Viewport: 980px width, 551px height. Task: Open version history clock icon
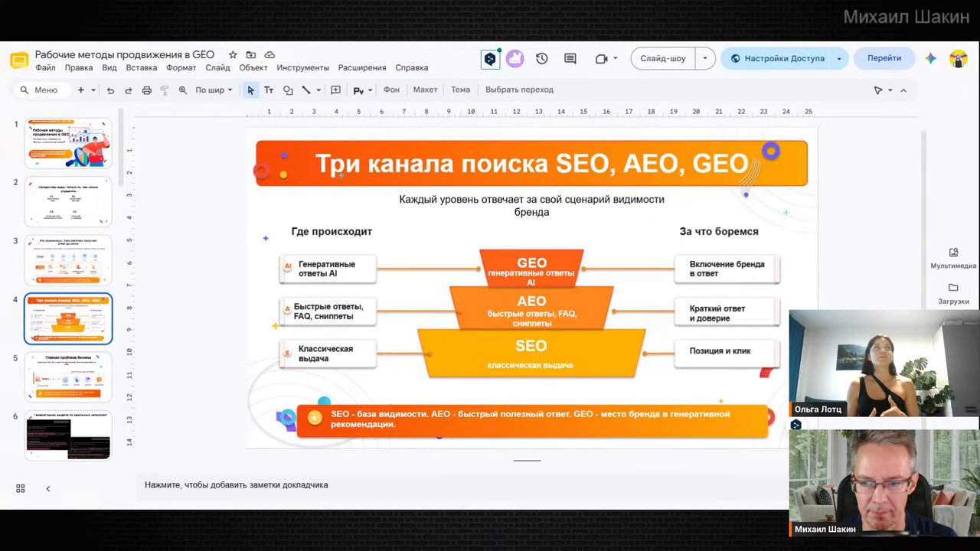click(x=542, y=59)
